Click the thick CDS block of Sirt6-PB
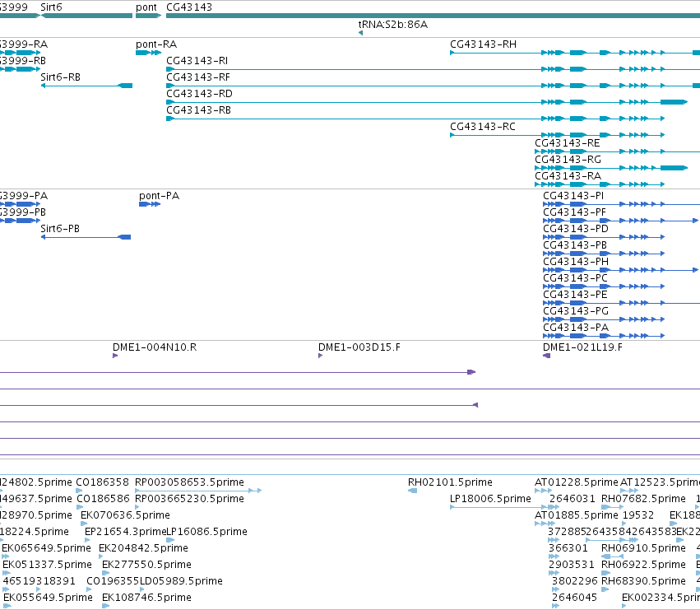Image resolution: width=700 pixels, height=610 pixels. coord(124,237)
